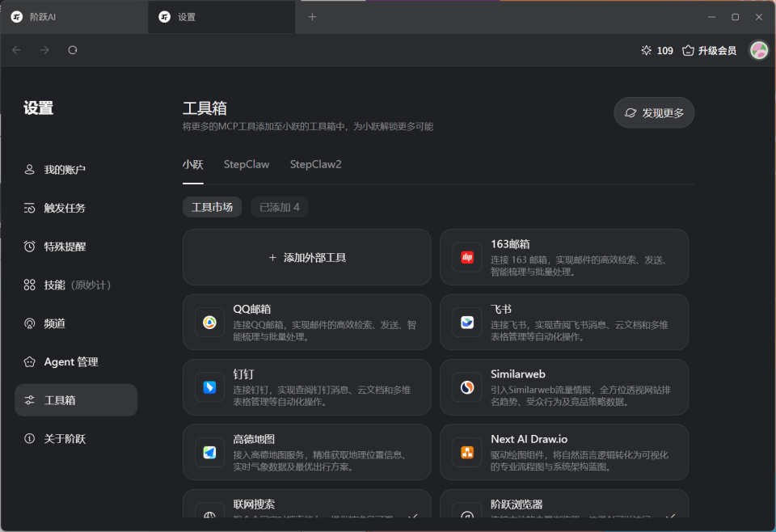Image resolution: width=776 pixels, height=532 pixels.
Task: Click the Next AI Draw.io orange icon
Action: pos(466,452)
